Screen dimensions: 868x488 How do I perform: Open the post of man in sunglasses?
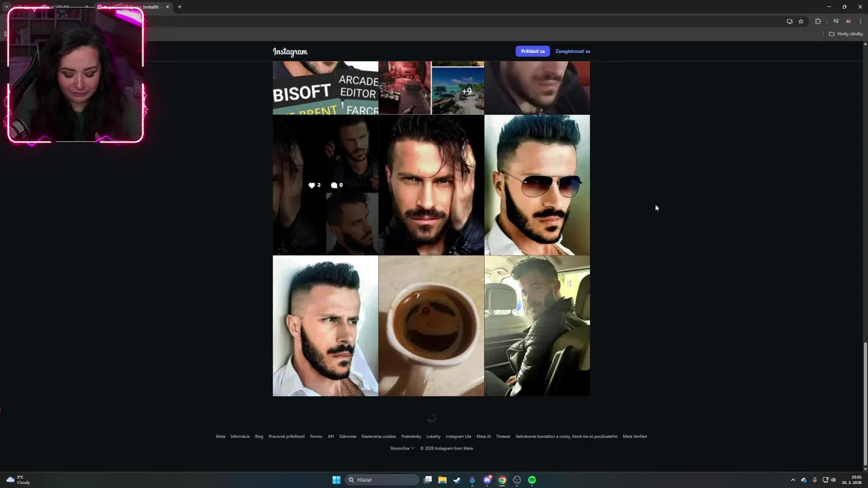pos(537,184)
